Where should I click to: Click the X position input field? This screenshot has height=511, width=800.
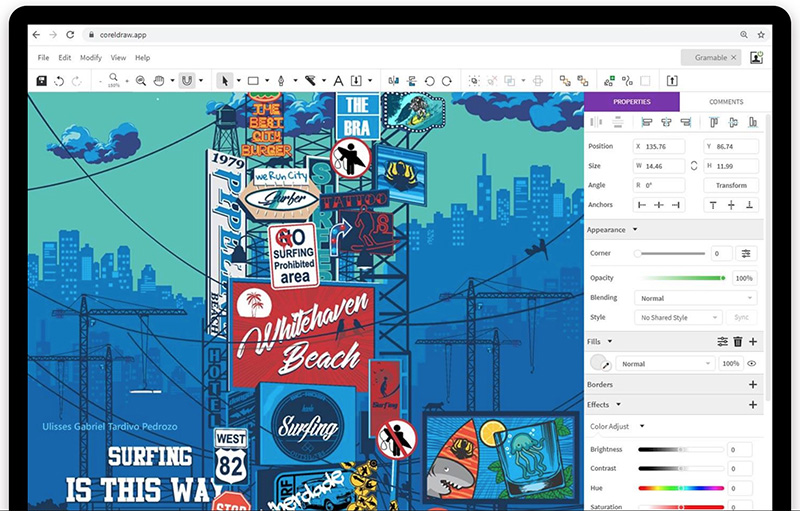click(x=659, y=146)
